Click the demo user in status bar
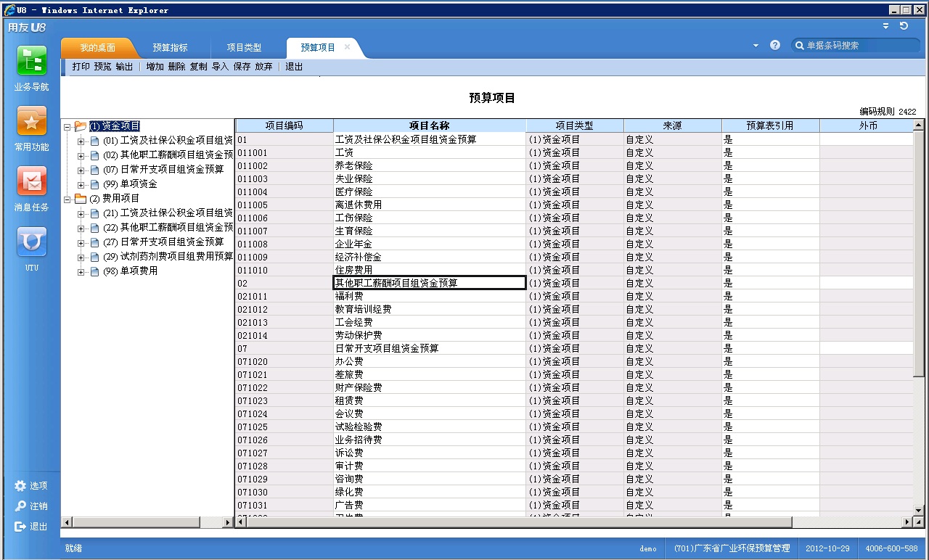 tap(648, 549)
